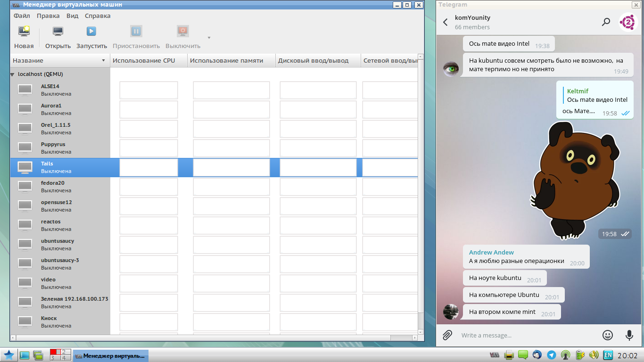Screen dimensions: 644x362
Task: Click the Использование CPU column header
Action: [x=149, y=60]
